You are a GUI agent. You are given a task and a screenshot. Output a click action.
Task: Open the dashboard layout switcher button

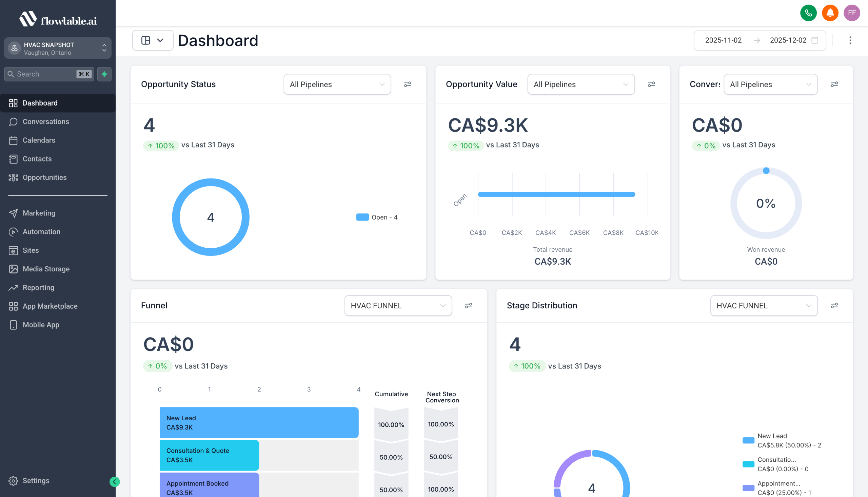click(x=153, y=40)
